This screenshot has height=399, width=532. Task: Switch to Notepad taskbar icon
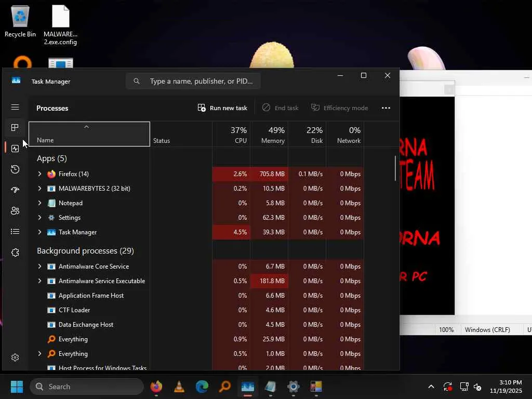270,387
